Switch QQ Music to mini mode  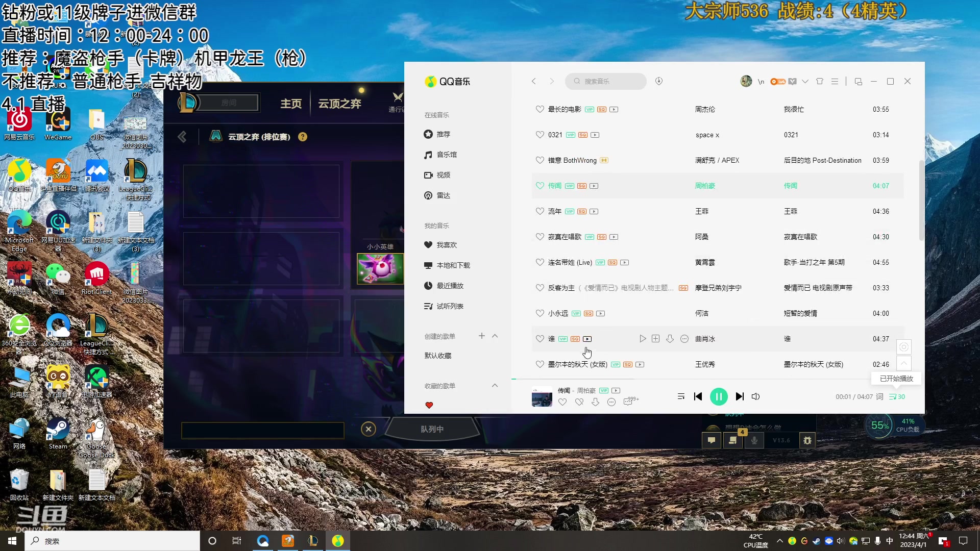coord(859,82)
